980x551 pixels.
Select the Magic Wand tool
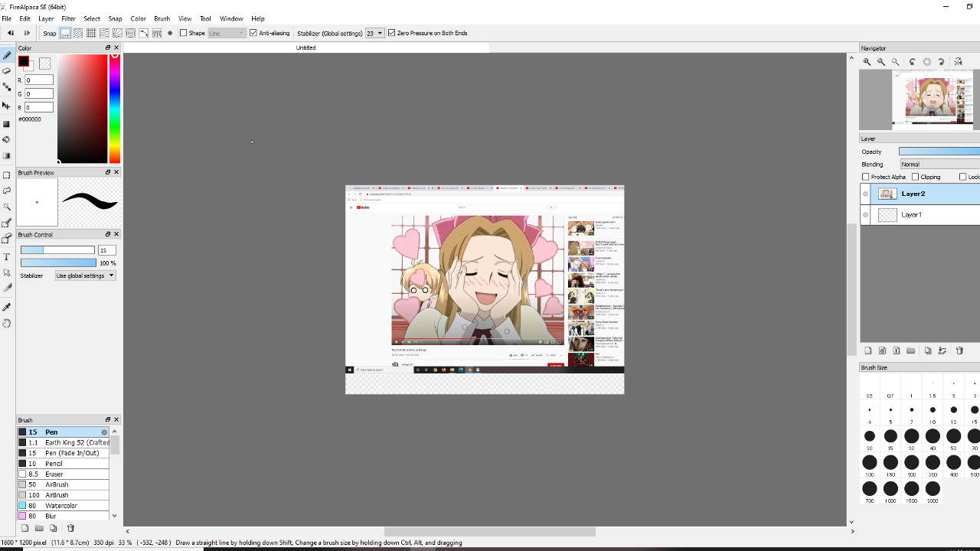click(x=7, y=207)
